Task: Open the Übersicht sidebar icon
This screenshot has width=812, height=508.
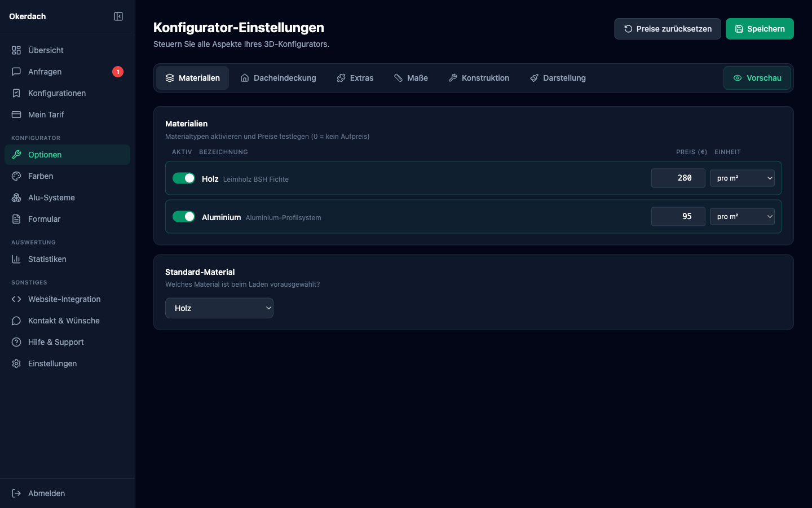Action: (x=16, y=50)
